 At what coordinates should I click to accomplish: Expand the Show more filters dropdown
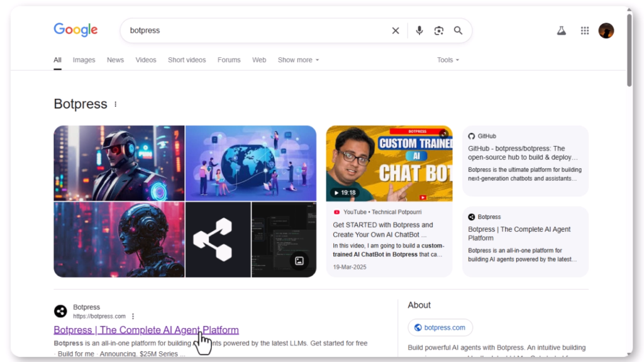pyautogui.click(x=298, y=60)
